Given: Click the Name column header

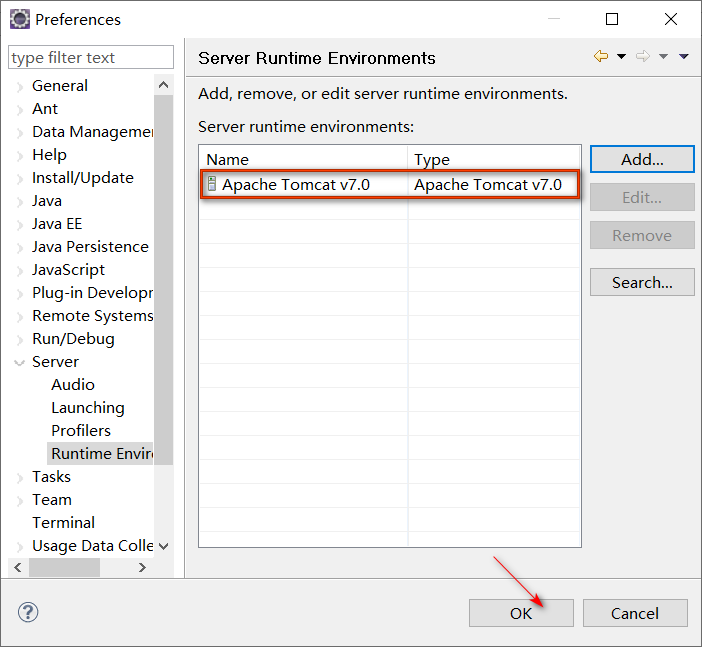Looking at the screenshot, I should [x=304, y=159].
